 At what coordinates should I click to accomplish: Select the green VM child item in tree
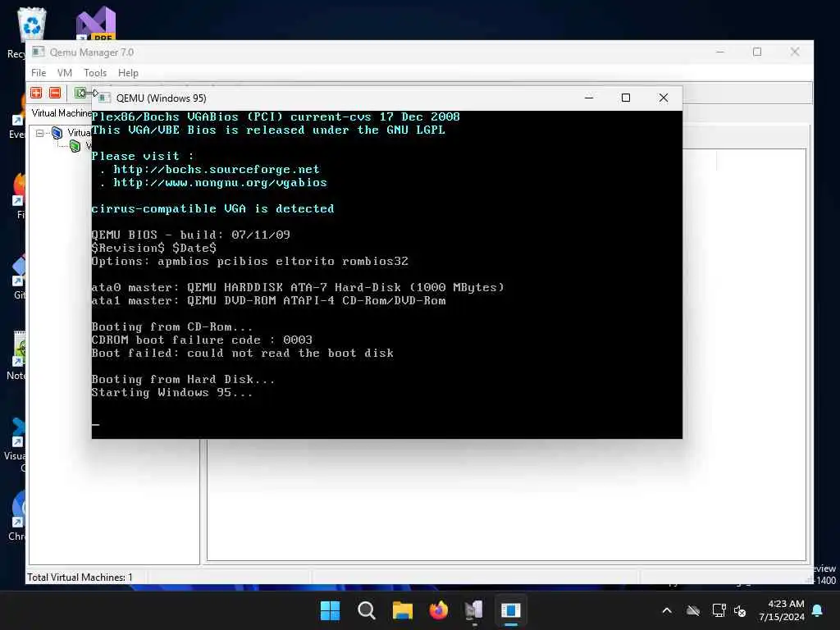[x=75, y=146]
